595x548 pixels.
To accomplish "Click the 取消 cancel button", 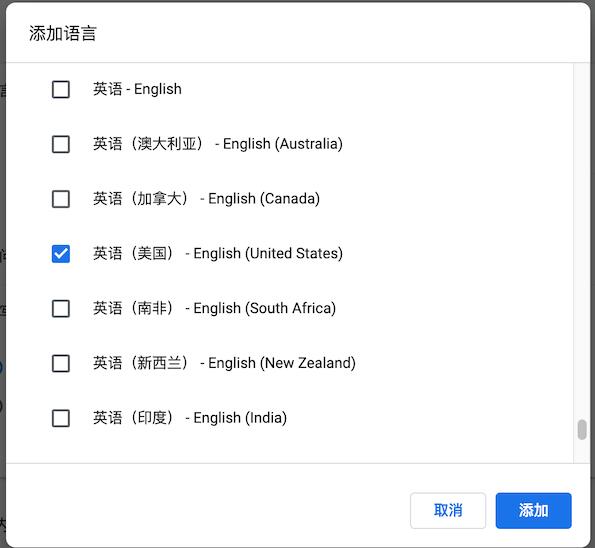I will click(x=448, y=510).
